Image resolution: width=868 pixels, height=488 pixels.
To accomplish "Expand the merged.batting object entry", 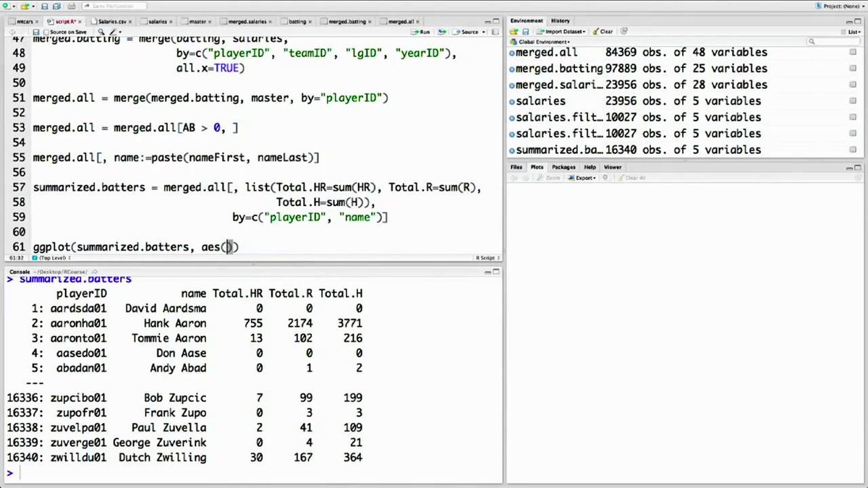I will coord(512,69).
